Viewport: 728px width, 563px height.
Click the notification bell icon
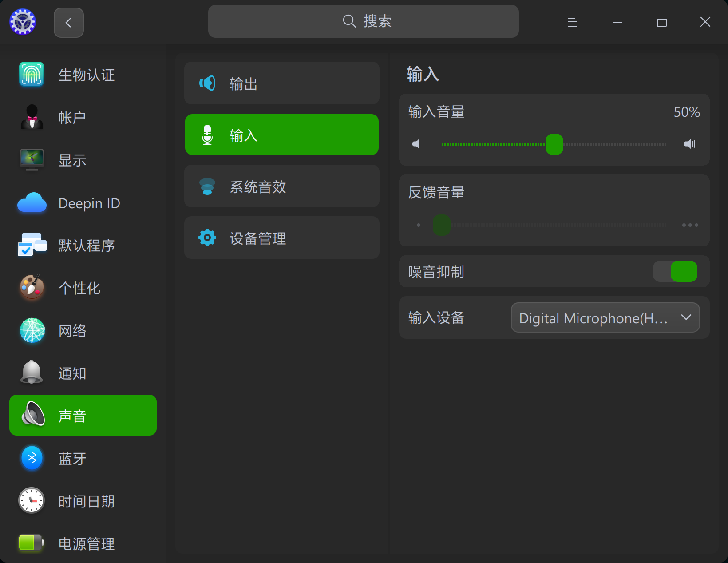(32, 373)
